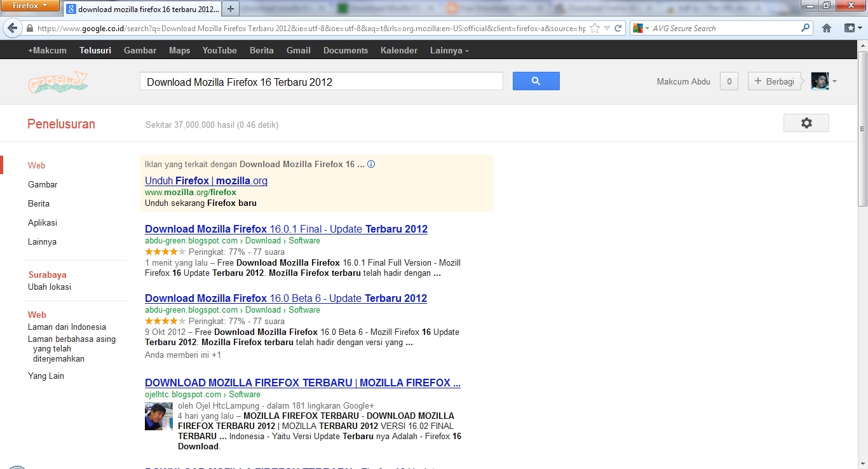868x469 pixels.
Task: Open the search settings gear
Action: tap(806, 123)
